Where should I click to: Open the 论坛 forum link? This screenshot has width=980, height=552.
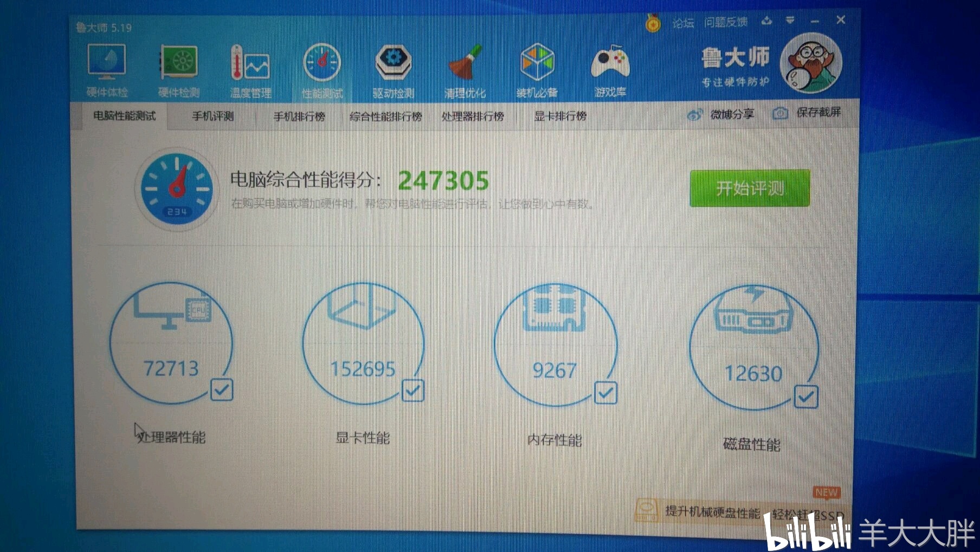pyautogui.click(x=683, y=23)
